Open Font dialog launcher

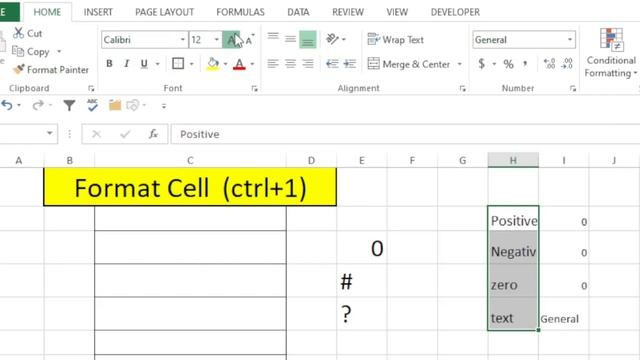(254, 88)
